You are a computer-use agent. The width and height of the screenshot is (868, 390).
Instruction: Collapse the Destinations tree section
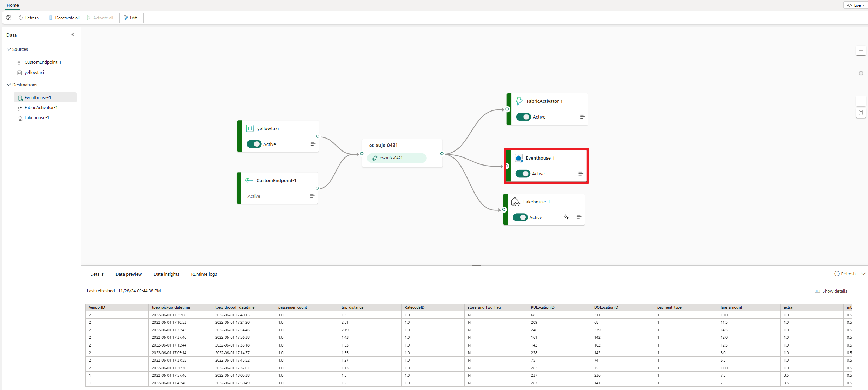pyautogui.click(x=9, y=85)
